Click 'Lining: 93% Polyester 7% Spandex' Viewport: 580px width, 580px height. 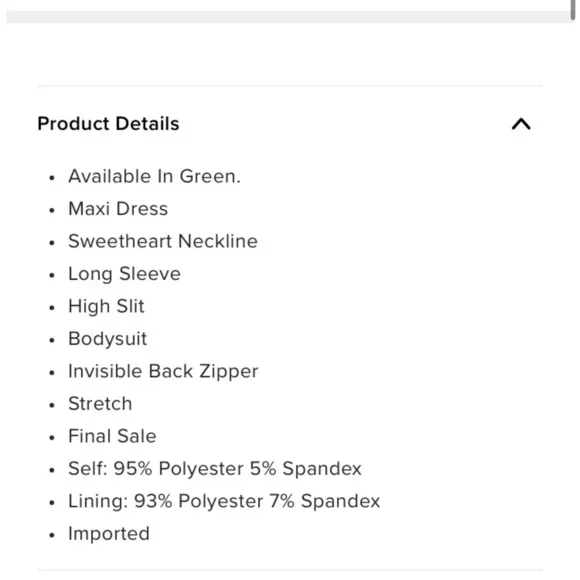click(x=224, y=502)
